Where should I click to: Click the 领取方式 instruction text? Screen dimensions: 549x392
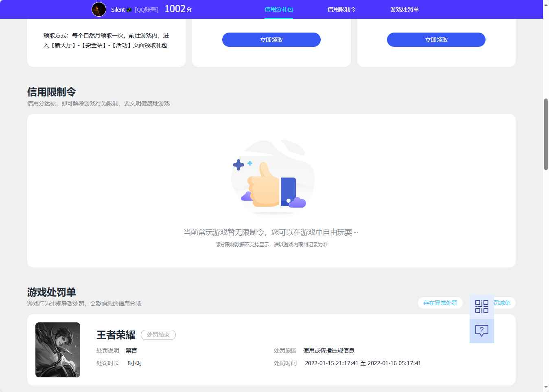coord(106,40)
